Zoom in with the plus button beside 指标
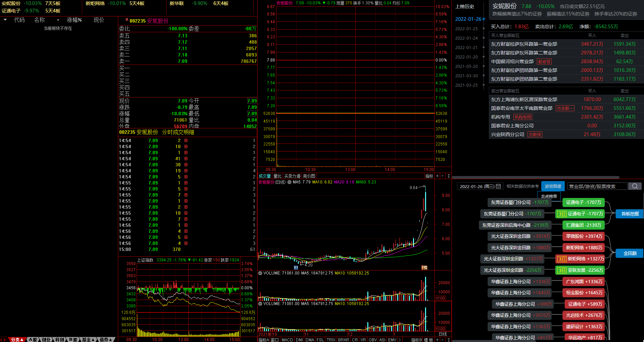This screenshot has width=644, height=342. coord(437,176)
